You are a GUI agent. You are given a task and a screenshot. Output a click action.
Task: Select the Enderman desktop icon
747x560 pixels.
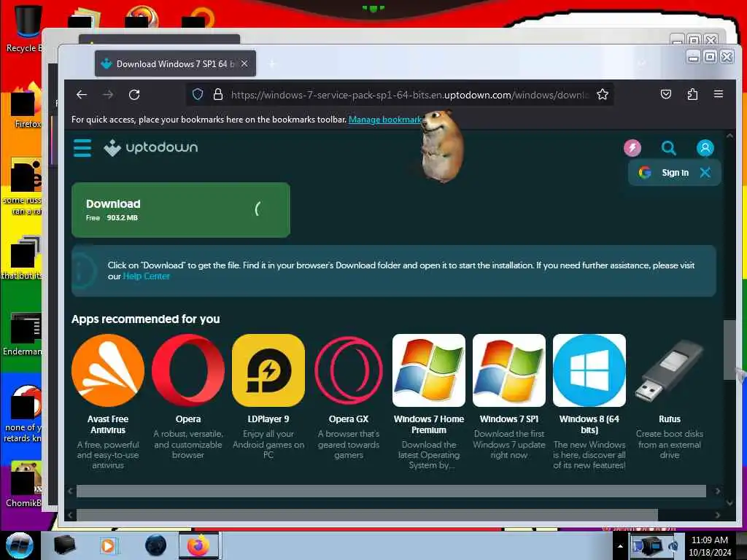pyautogui.click(x=23, y=333)
